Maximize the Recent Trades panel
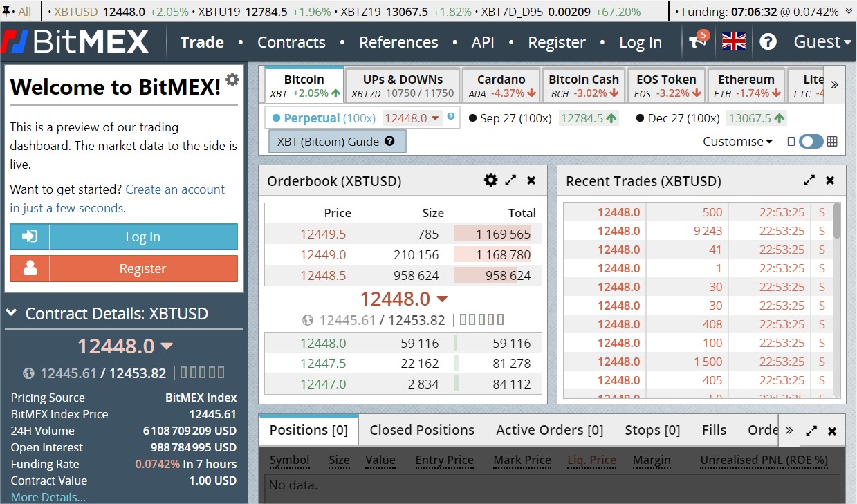Screen dimensions: 857x504 pyautogui.click(x=809, y=180)
